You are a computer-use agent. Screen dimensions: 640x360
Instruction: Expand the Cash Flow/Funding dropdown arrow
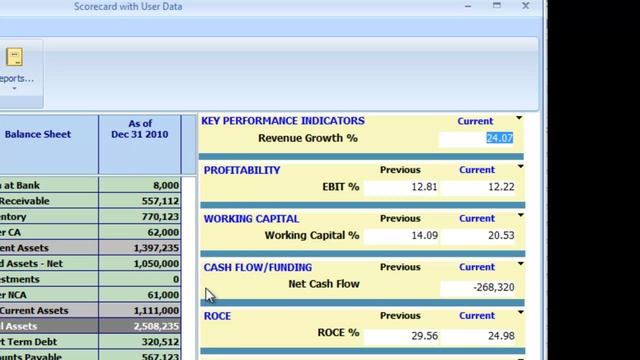point(520,264)
